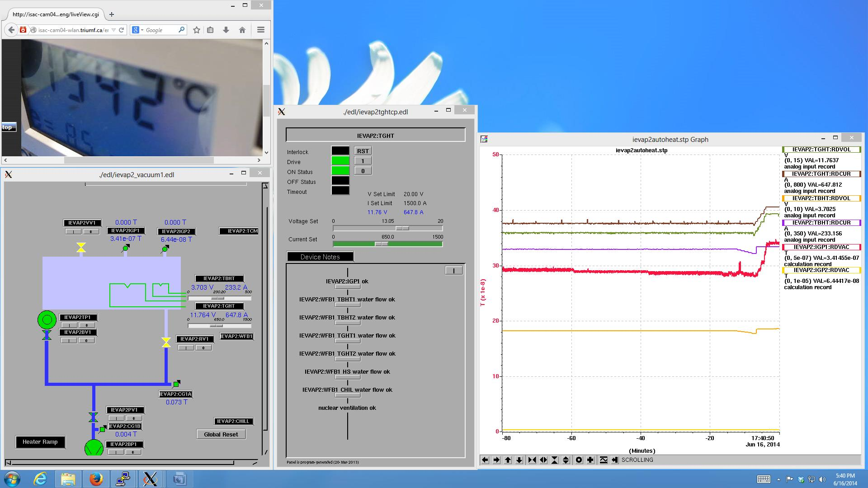Viewport: 868px width, 488px height.
Task: Open the Firefox hamburger menu
Action: coord(260,30)
